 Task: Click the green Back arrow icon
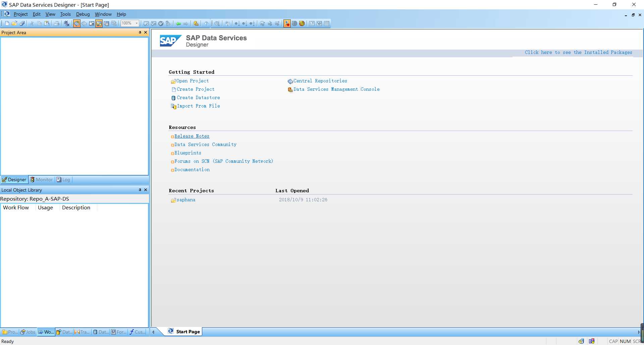click(x=178, y=23)
